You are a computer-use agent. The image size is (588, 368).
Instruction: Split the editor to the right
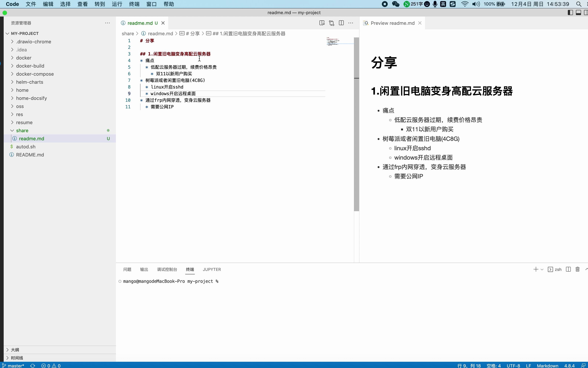coord(341,23)
